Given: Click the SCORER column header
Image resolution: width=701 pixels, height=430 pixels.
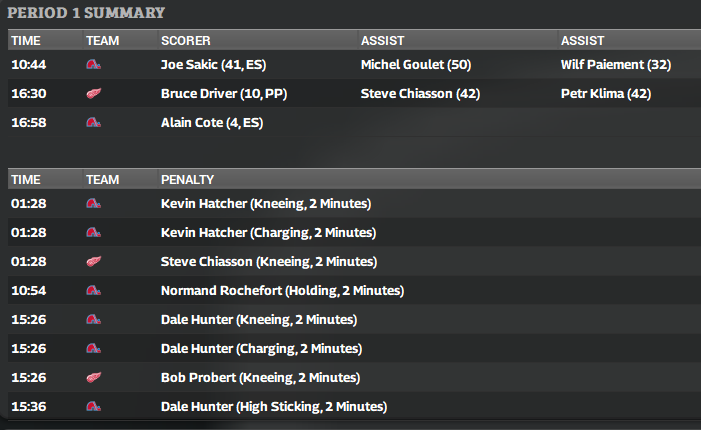Looking at the screenshot, I should coord(185,40).
